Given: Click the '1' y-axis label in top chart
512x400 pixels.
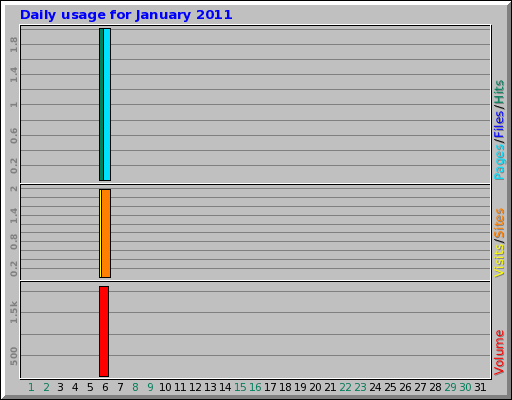Looking at the screenshot, I should [x=14, y=105].
